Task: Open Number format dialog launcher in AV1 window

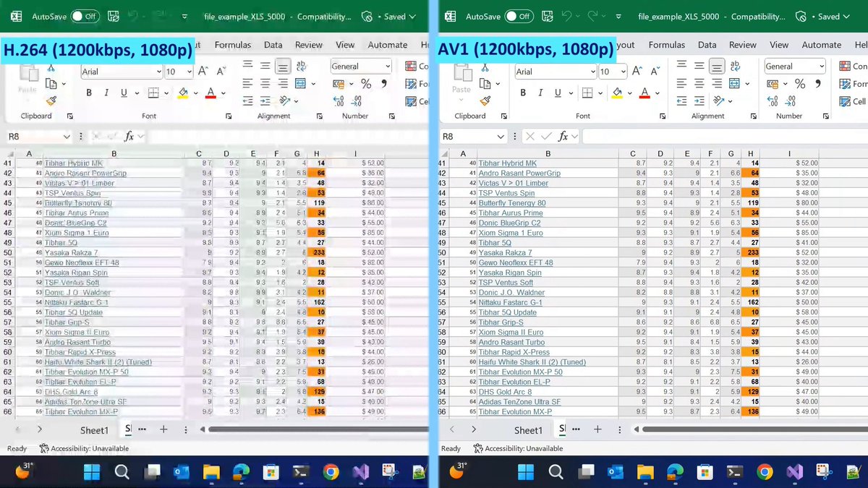Action: (x=827, y=116)
